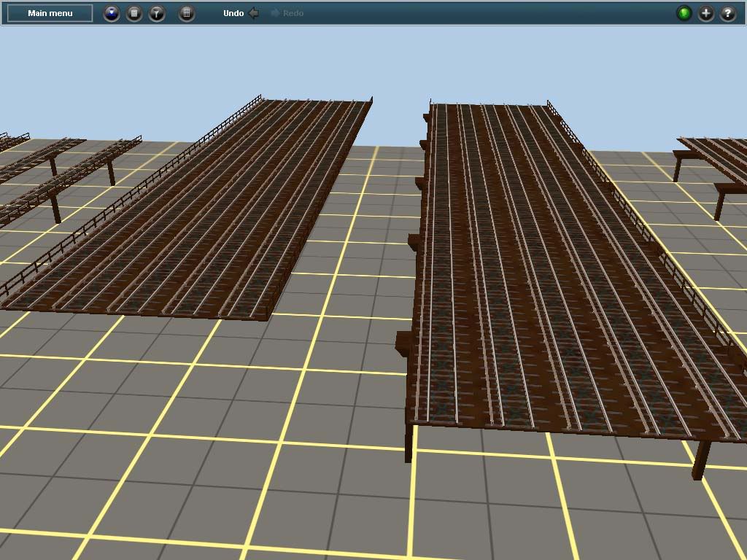This screenshot has height=560, width=747.
Task: Click the grid-window round toolbar icon
Action: pos(187,13)
